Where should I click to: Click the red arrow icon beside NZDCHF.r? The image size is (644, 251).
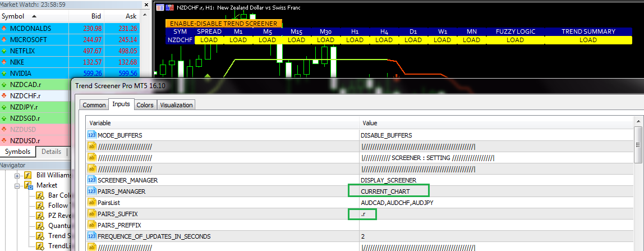[4, 95]
